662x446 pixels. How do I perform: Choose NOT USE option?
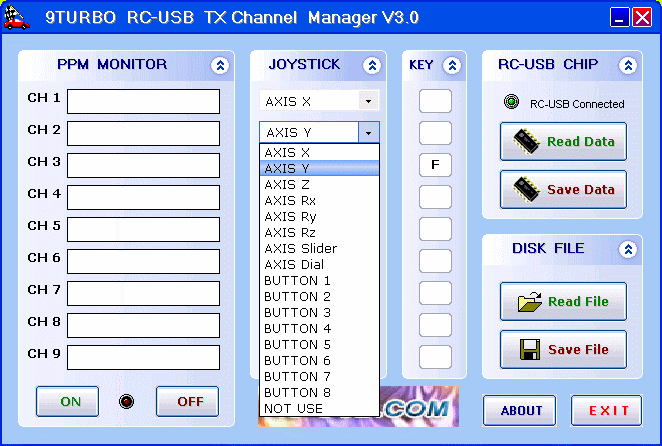pos(319,409)
